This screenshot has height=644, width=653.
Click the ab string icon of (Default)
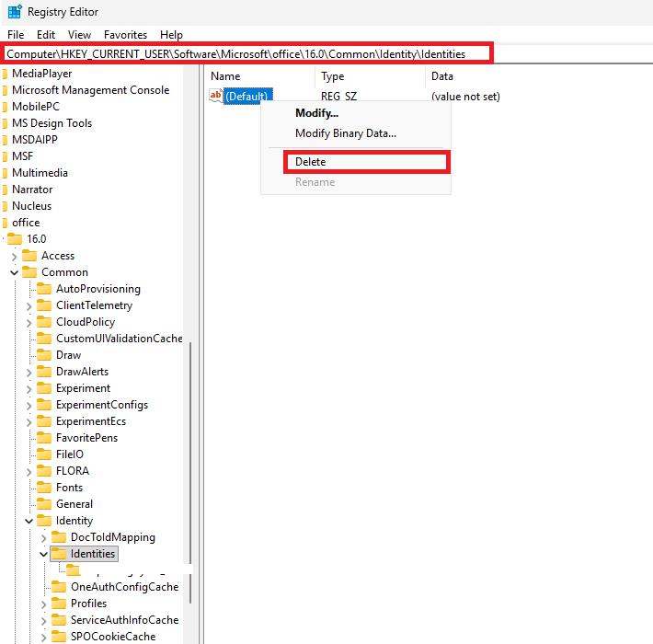click(x=216, y=96)
